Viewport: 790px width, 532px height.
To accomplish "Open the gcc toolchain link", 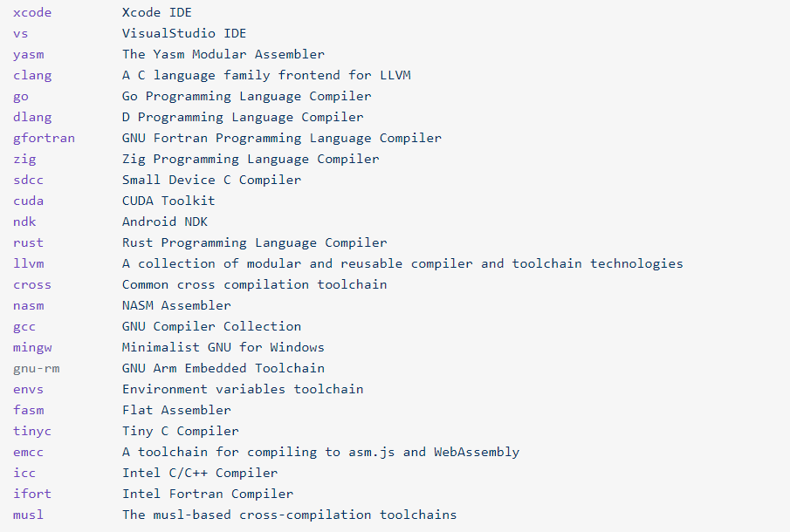I will (x=24, y=327).
